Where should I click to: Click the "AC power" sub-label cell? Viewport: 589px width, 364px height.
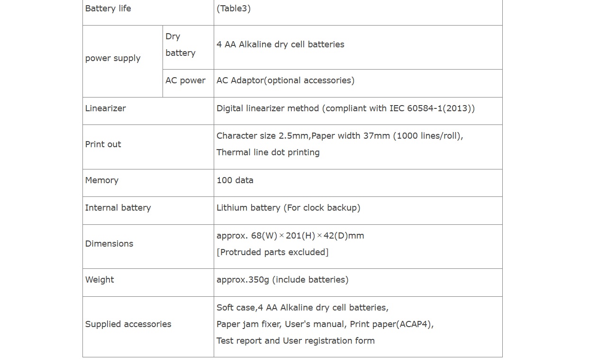click(185, 80)
